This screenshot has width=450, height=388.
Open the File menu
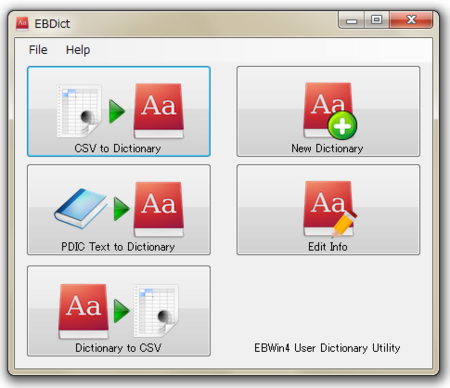tap(38, 50)
